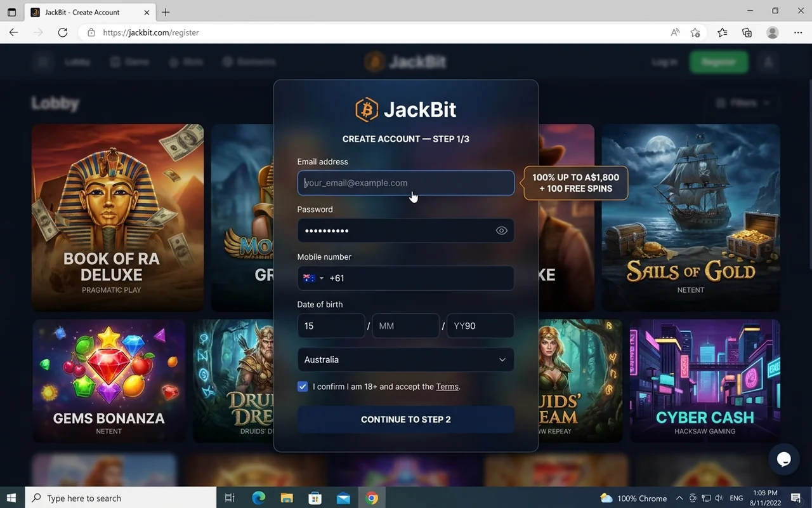Click the Read aloud icon in address bar
This screenshot has width=812, height=508.
tap(675, 32)
